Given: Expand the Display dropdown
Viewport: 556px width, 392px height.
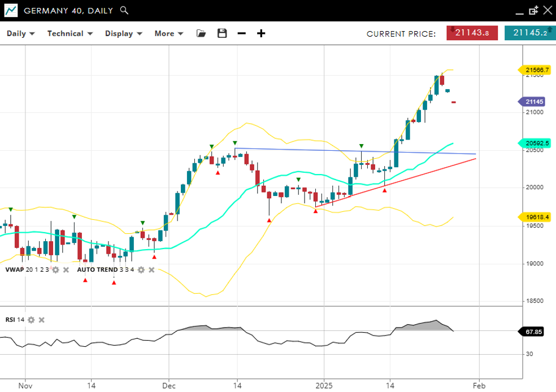Looking at the screenshot, I should coord(123,33).
